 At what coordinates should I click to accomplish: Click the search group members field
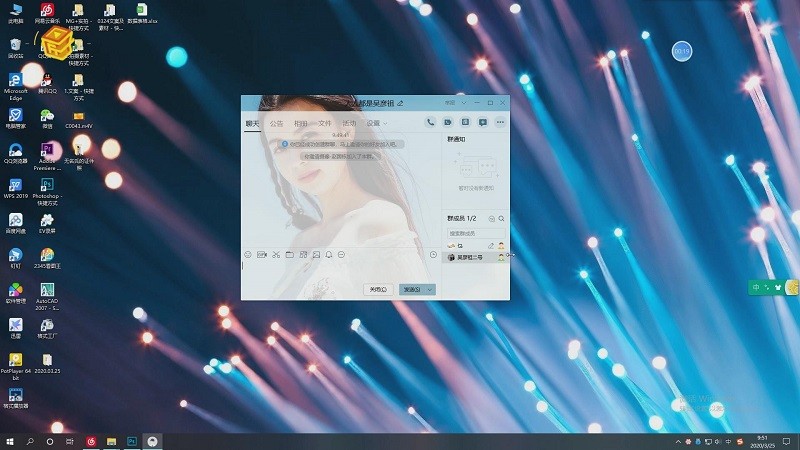point(470,233)
